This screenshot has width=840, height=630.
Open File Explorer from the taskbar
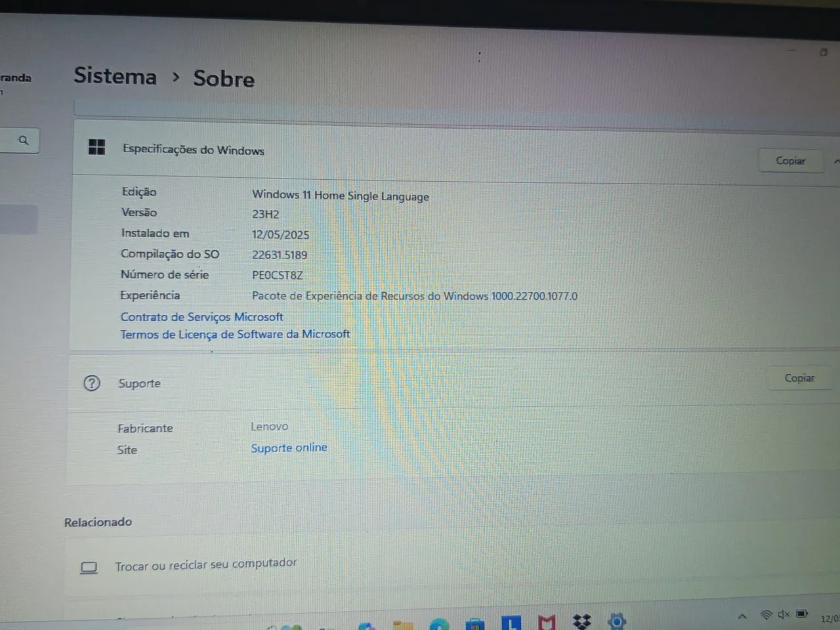point(403,625)
